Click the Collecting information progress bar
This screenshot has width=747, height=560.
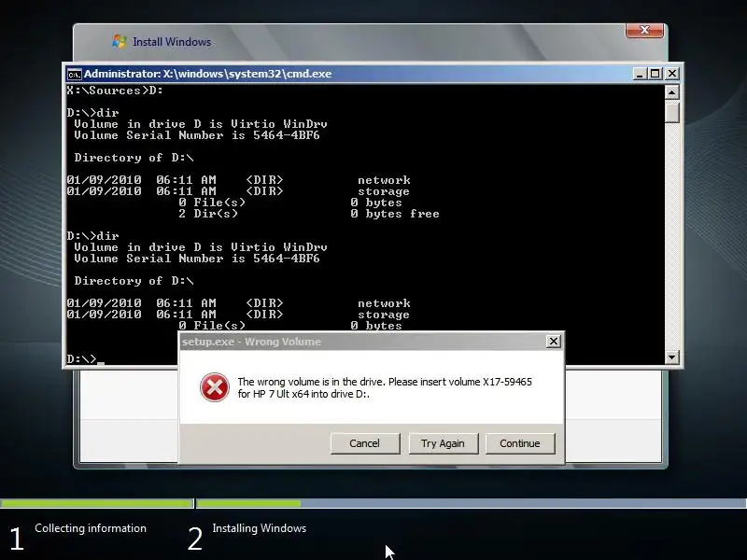(x=97, y=503)
